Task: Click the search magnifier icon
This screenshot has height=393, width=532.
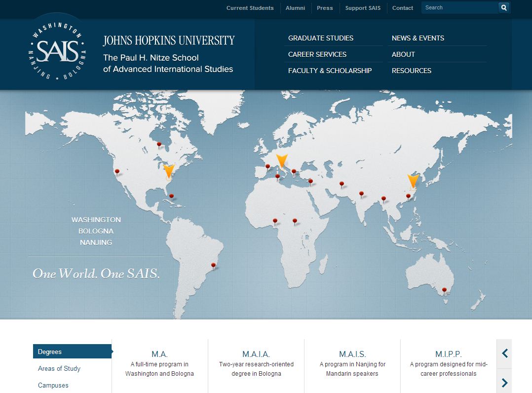Action: (503, 7)
